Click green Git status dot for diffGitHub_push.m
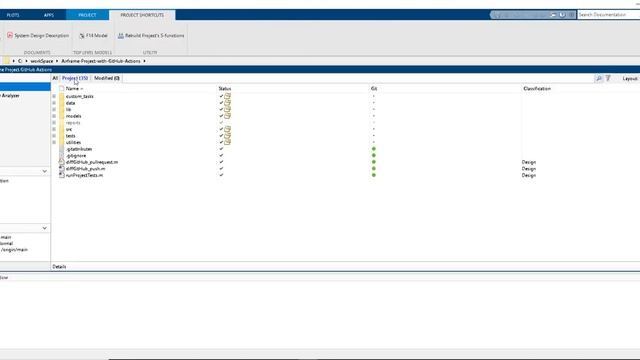The image size is (640, 360). [x=373, y=169]
